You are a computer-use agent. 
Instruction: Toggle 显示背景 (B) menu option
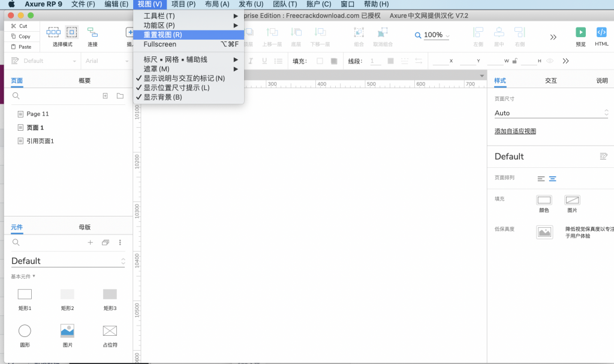pos(162,97)
